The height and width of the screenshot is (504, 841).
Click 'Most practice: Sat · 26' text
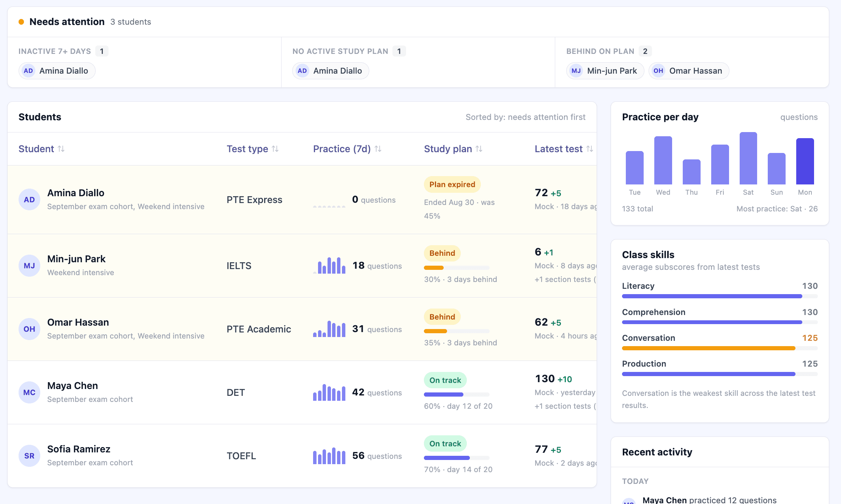point(777,209)
